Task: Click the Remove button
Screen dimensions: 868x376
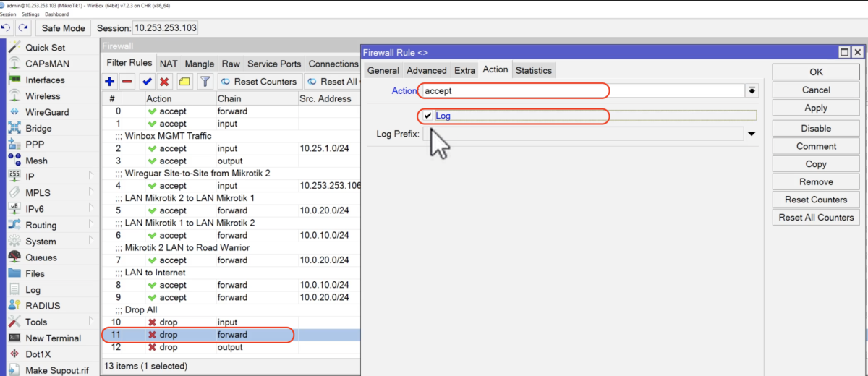Action: pyautogui.click(x=816, y=181)
